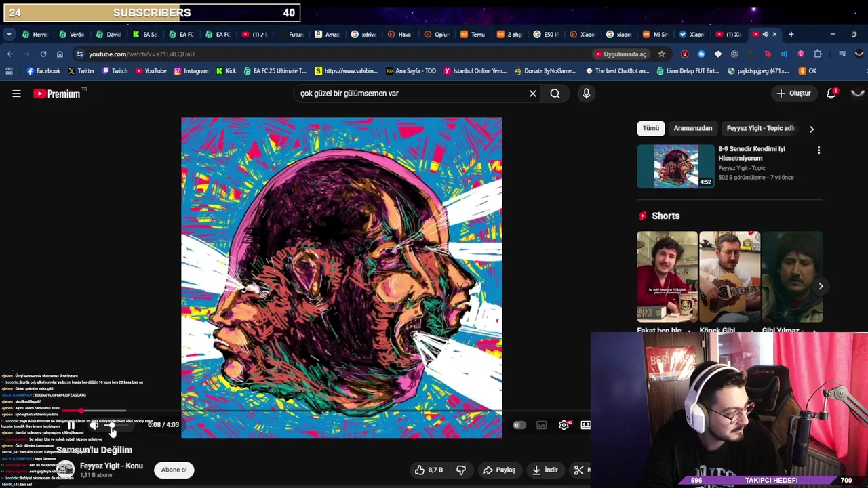Image resolution: width=868 pixels, height=488 pixels.
Task: Reload the page in the browser
Action: [43, 54]
